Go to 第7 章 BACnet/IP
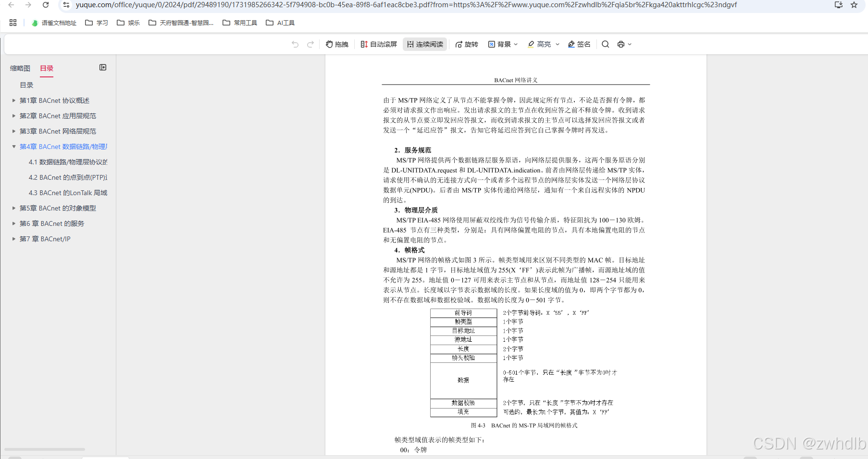868x459 pixels. point(45,239)
